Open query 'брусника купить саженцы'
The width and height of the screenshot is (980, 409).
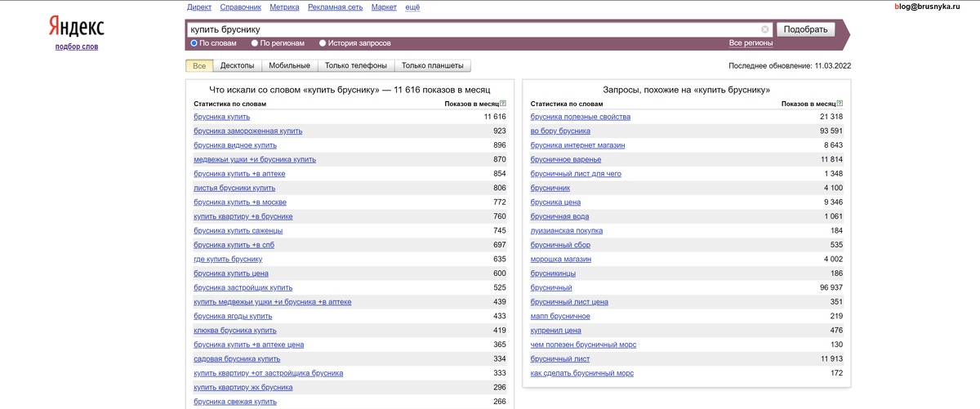tap(238, 231)
